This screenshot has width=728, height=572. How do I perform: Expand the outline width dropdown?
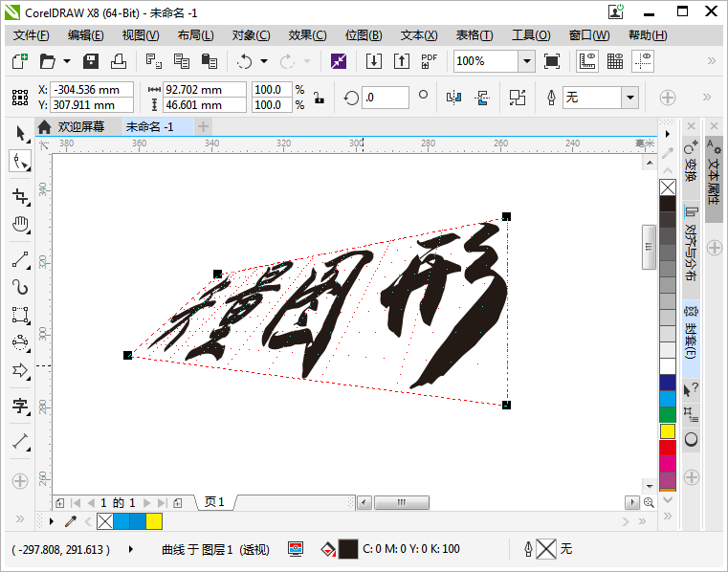pos(629,98)
